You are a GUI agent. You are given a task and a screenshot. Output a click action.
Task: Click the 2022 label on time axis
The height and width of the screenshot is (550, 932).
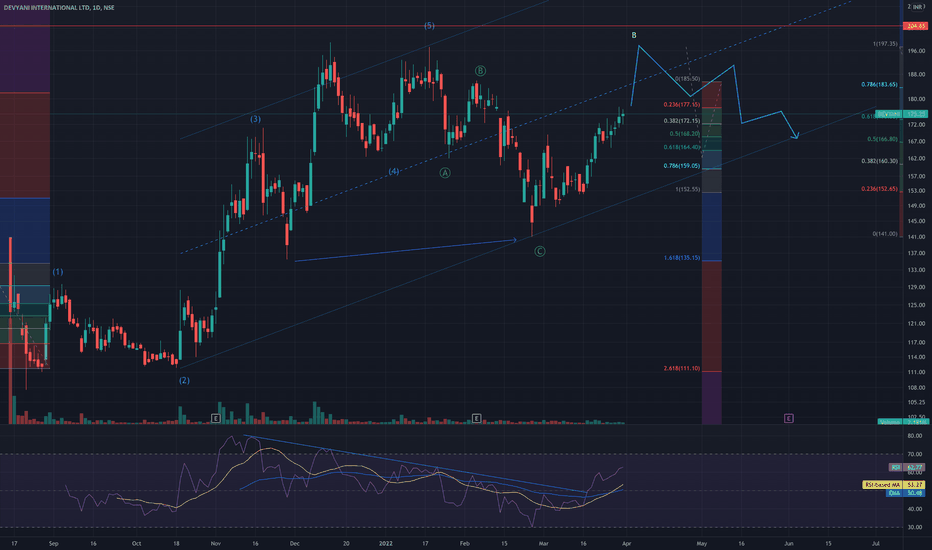[386, 543]
